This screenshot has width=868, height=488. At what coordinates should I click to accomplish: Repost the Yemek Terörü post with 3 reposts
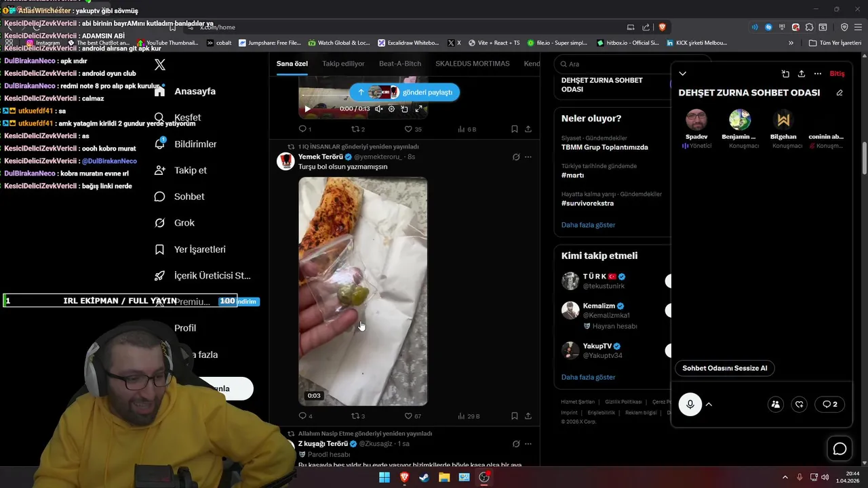tap(357, 416)
